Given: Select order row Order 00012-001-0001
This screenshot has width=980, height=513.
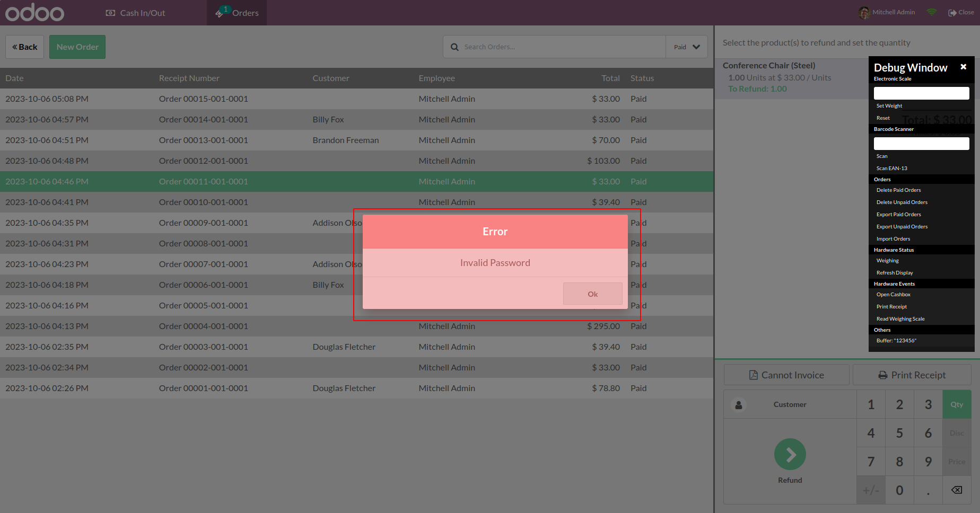Looking at the screenshot, I should [x=356, y=161].
